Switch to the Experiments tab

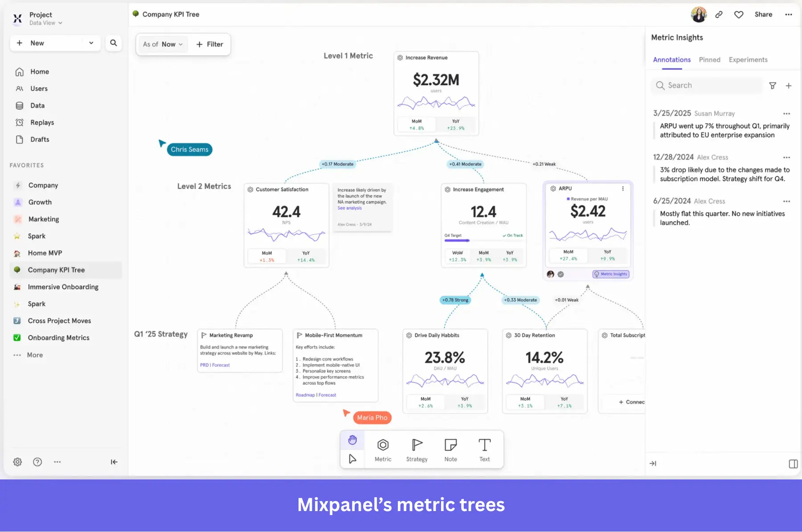[x=748, y=60]
